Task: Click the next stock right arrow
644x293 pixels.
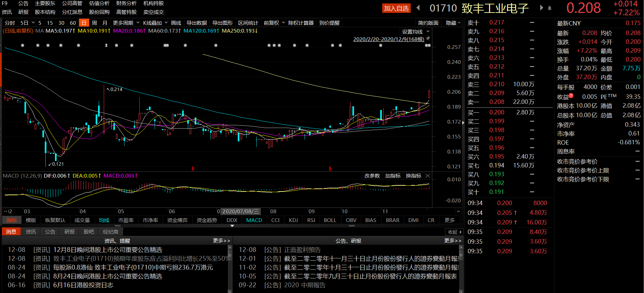Action: (542, 8)
